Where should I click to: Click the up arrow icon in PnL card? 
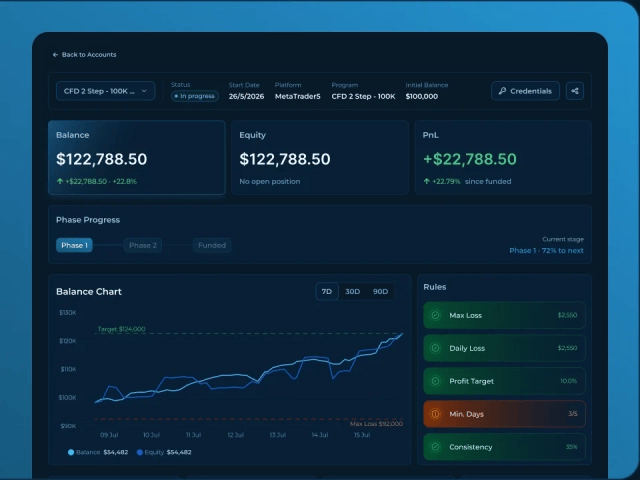click(427, 181)
